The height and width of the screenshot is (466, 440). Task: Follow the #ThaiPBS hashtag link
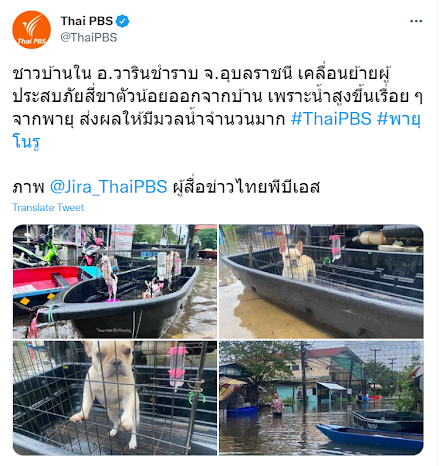[x=331, y=119]
